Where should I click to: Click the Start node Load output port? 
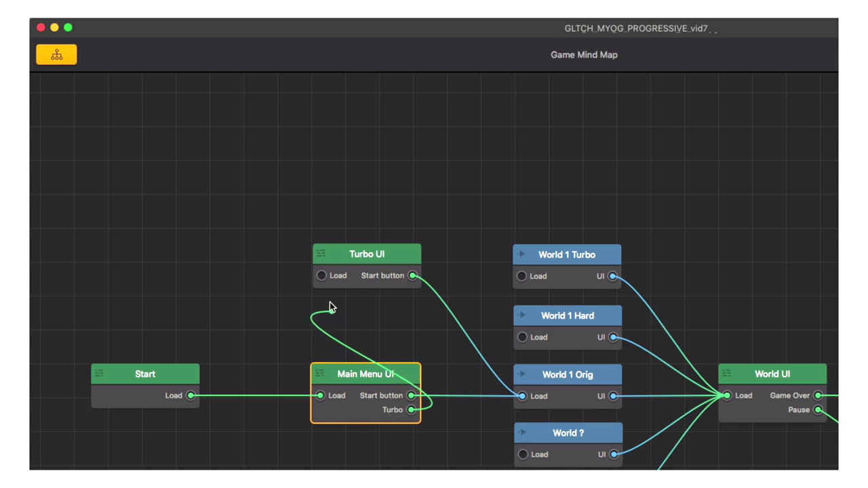tap(191, 395)
